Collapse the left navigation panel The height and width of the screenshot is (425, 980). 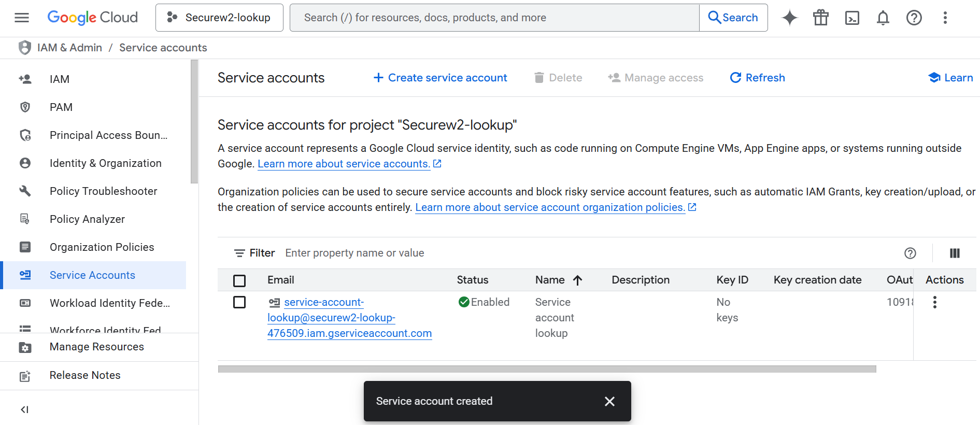24,409
